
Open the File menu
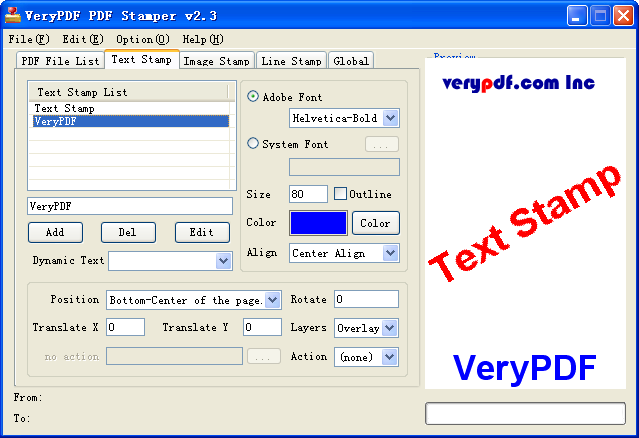tap(29, 40)
